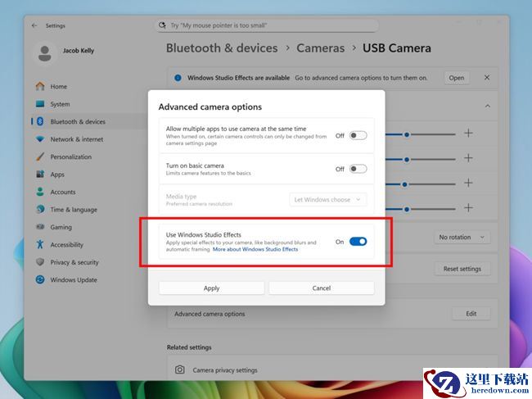Click plus icon on fourth slider row
The width and height of the screenshot is (532, 399).
tap(468, 208)
